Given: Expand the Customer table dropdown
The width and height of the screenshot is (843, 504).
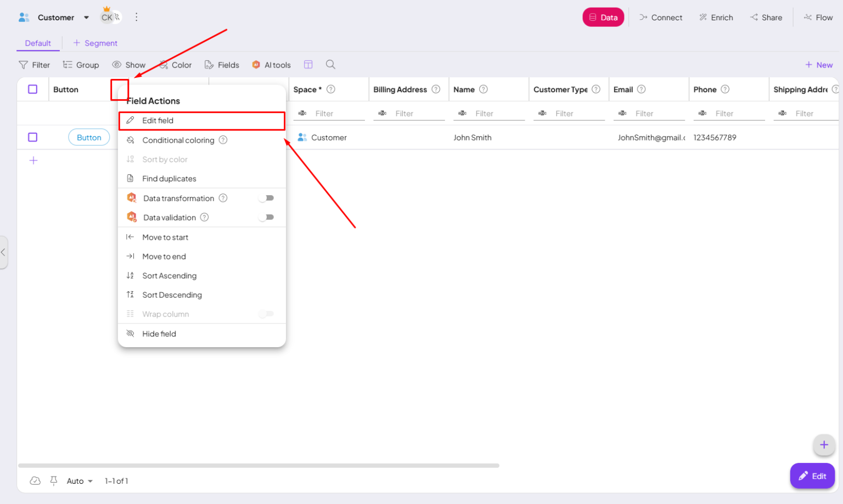Looking at the screenshot, I should pyautogui.click(x=86, y=17).
